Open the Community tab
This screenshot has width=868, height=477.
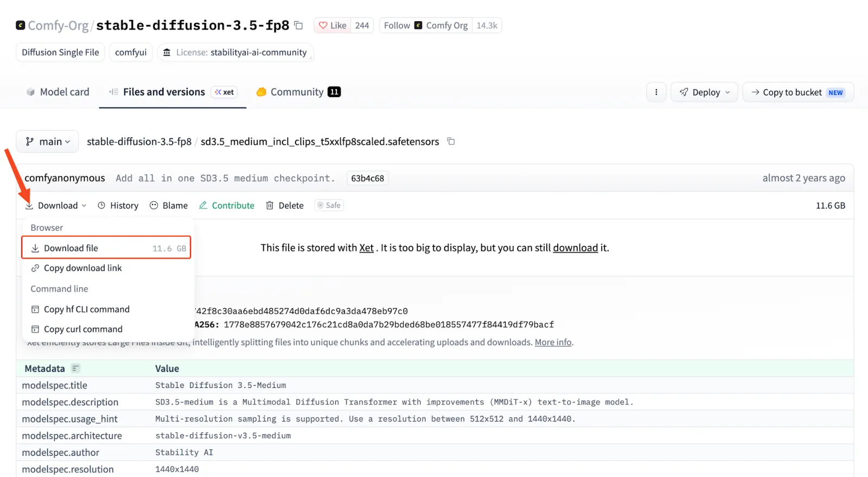pos(298,92)
